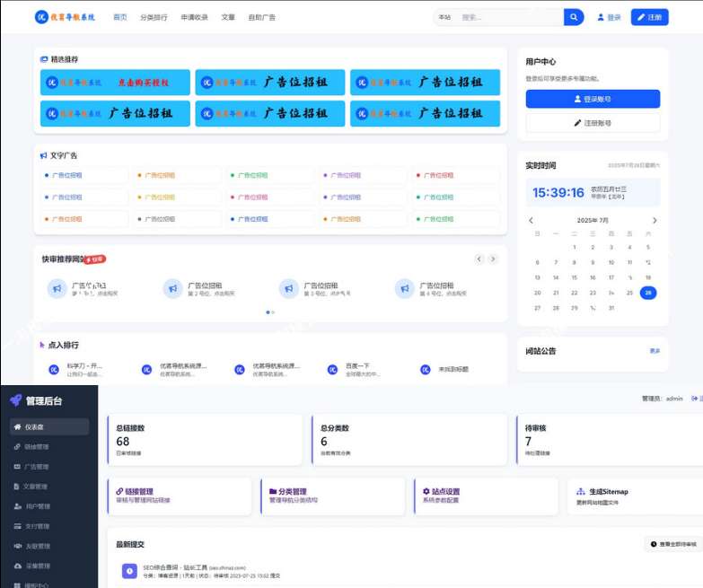Open the 申请收录 menu item
The image size is (703, 588).
point(194,17)
